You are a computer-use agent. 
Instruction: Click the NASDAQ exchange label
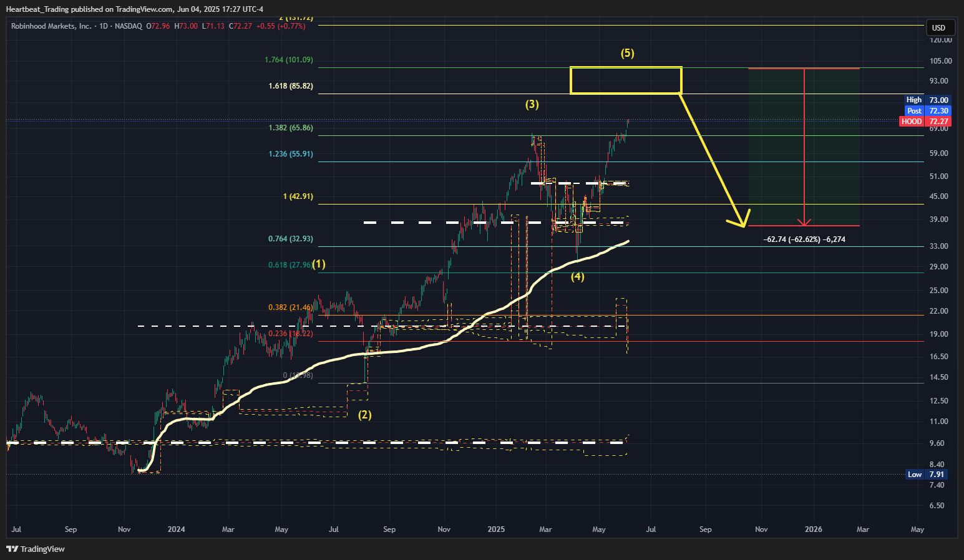(x=129, y=26)
